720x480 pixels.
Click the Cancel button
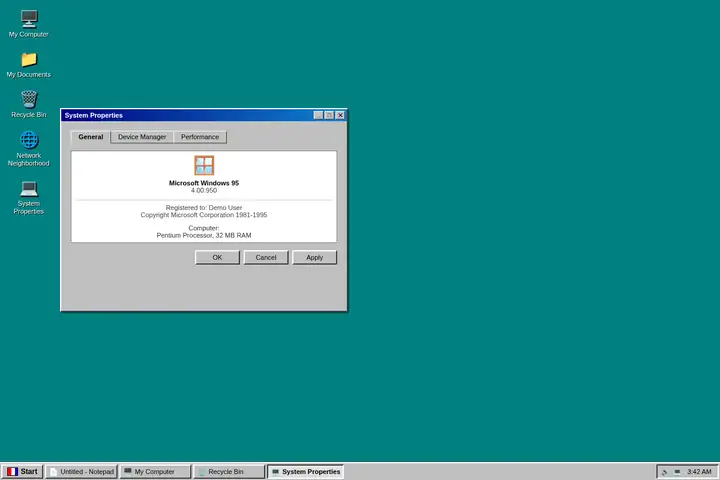tap(266, 257)
